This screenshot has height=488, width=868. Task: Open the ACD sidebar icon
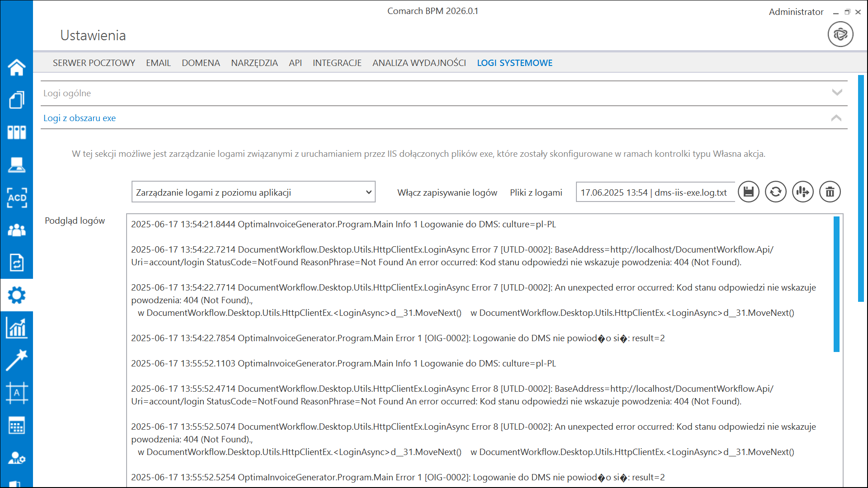tap(17, 197)
